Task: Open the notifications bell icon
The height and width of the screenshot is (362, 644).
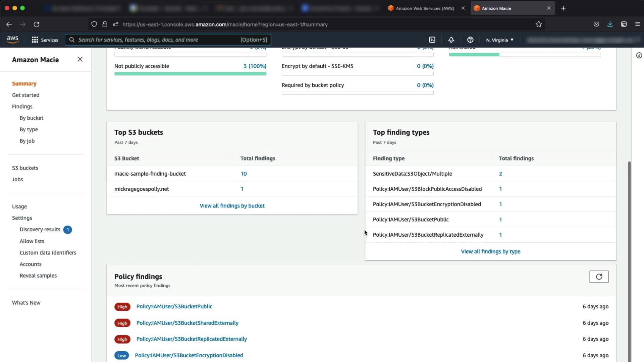Action: coord(451,40)
